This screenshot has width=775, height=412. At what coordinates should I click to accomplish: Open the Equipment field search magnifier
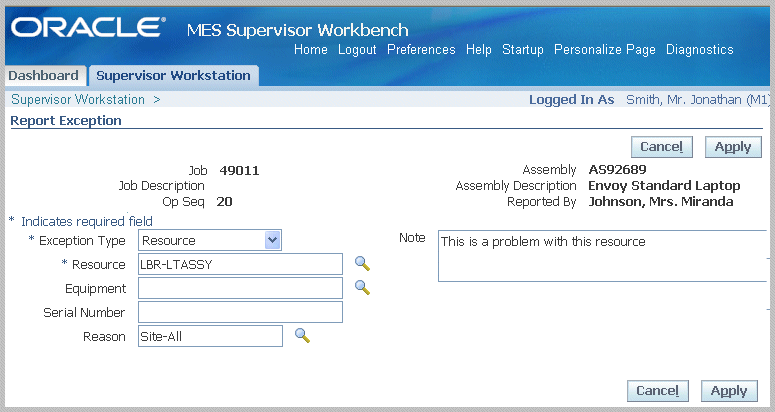tap(362, 288)
